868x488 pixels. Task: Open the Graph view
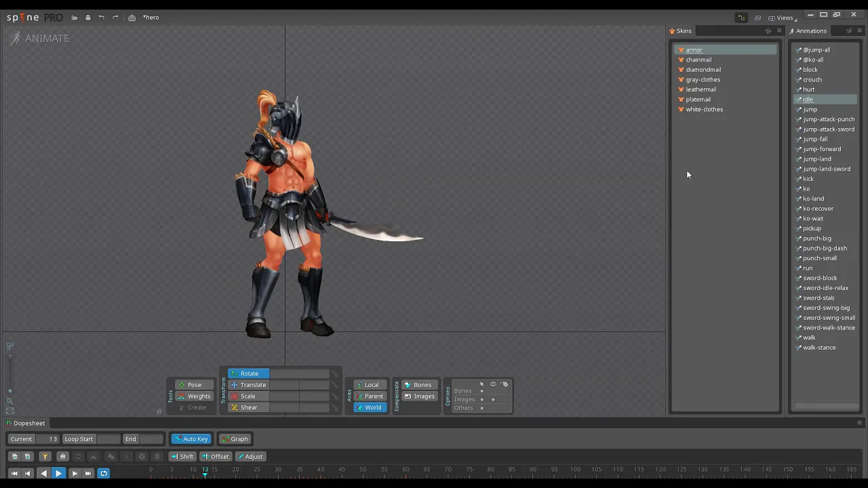235,439
